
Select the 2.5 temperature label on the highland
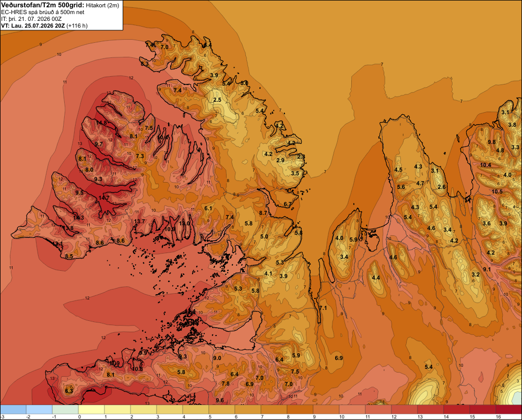pos(217,100)
